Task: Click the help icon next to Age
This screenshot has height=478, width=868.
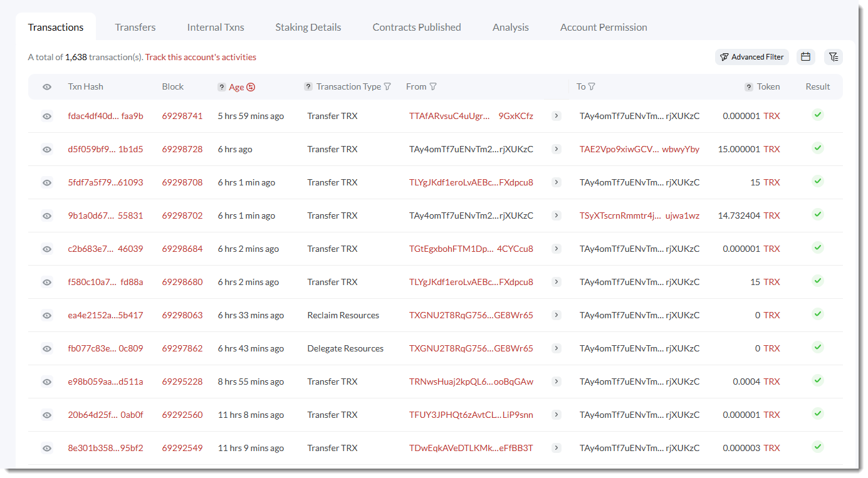Action: click(222, 87)
